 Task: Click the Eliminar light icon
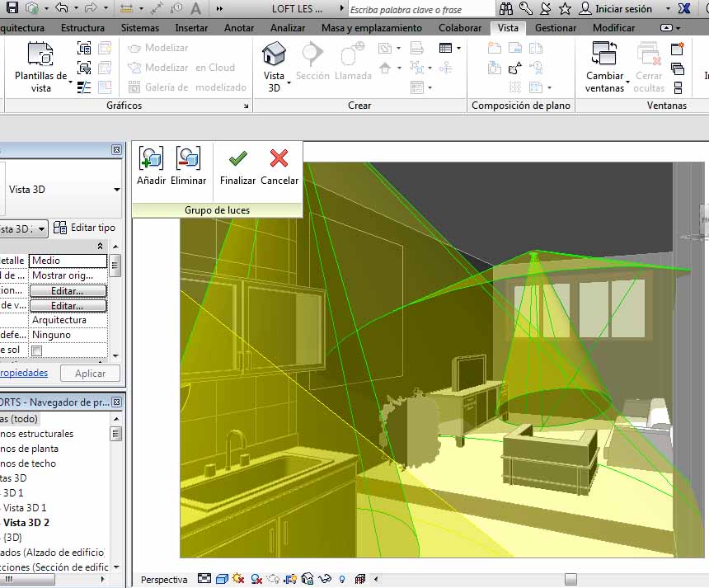pyautogui.click(x=188, y=158)
